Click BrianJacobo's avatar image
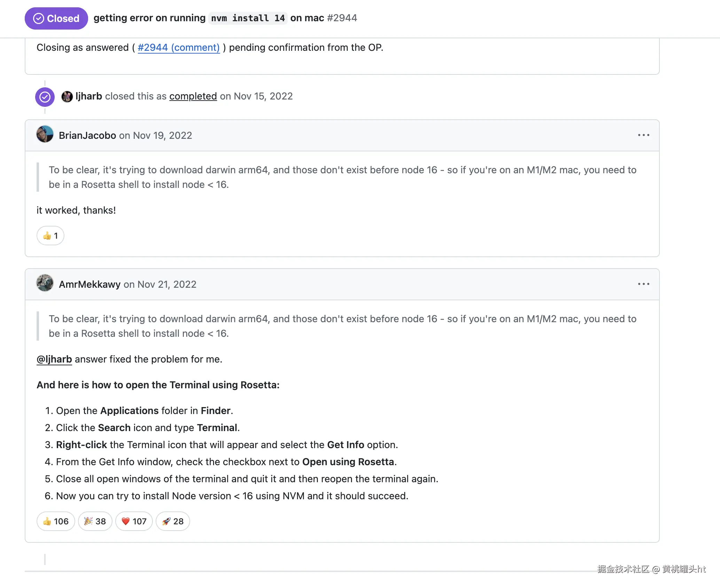Screen dimensions: 720x588 (45, 134)
